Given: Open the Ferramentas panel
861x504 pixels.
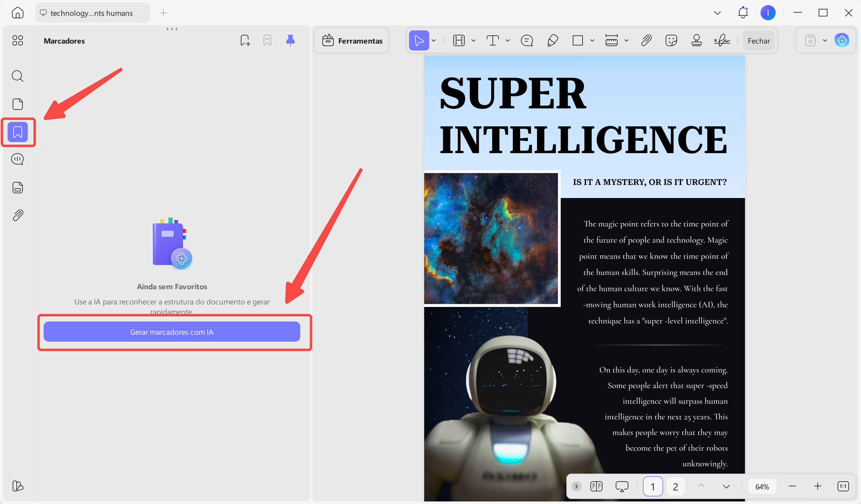Looking at the screenshot, I should tap(351, 40).
